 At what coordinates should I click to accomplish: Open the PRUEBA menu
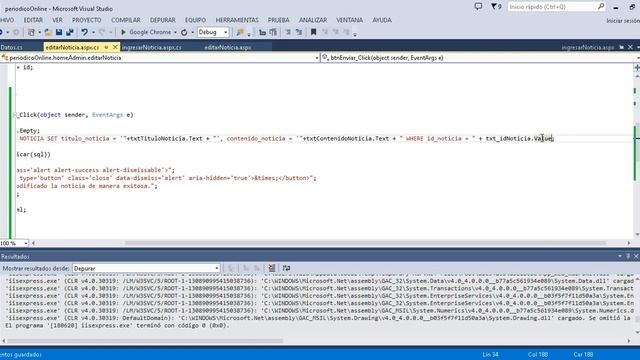click(279, 20)
